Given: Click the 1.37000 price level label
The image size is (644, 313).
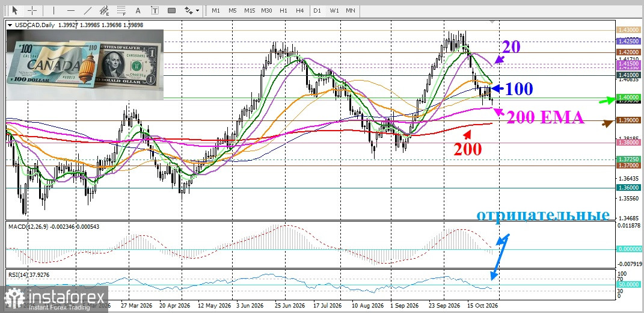Looking at the screenshot, I should [628, 166].
